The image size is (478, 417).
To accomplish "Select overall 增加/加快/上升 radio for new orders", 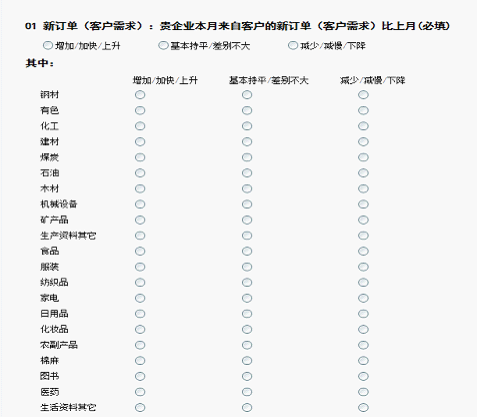I will coord(48,45).
